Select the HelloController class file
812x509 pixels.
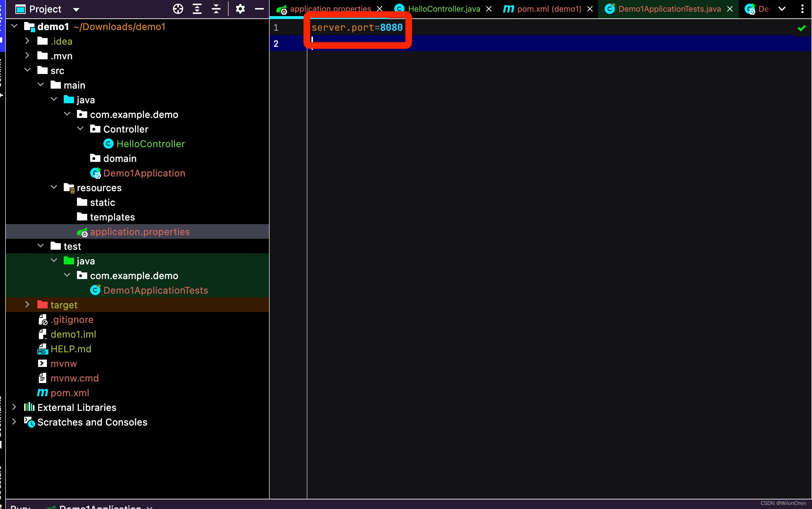tap(150, 144)
